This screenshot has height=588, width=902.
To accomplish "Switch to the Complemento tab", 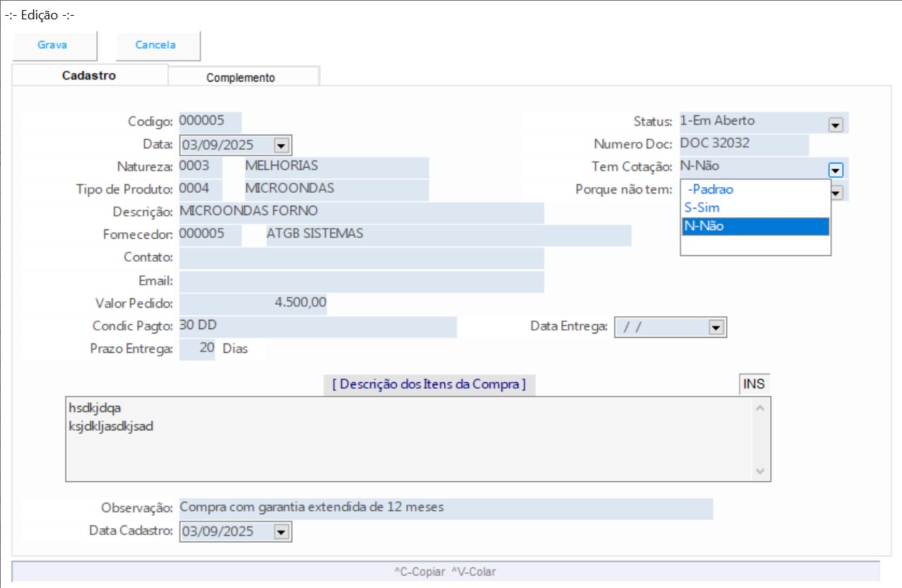I will 240,77.
